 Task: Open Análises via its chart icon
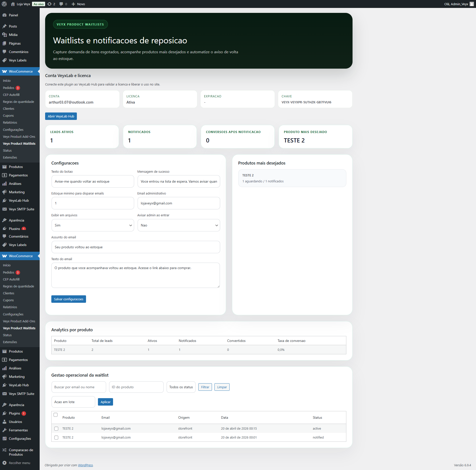click(x=4, y=184)
